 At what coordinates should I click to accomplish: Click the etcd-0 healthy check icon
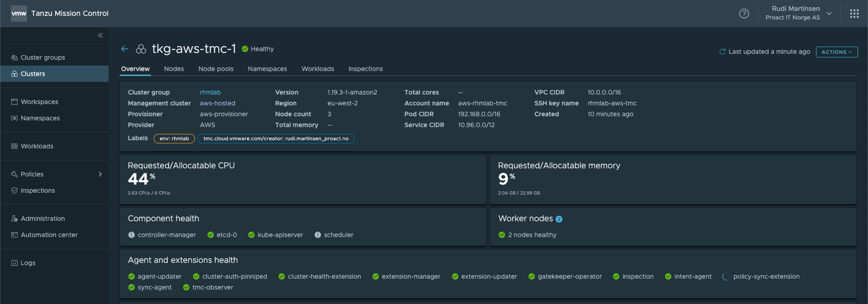[211, 235]
